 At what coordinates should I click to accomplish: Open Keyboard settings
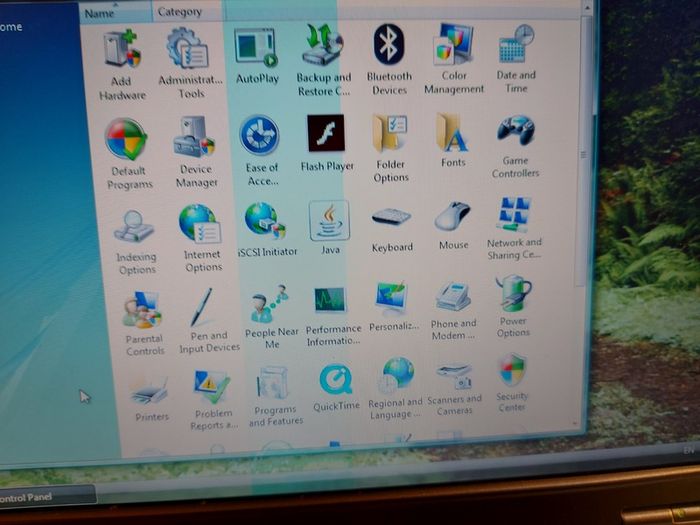tap(392, 229)
